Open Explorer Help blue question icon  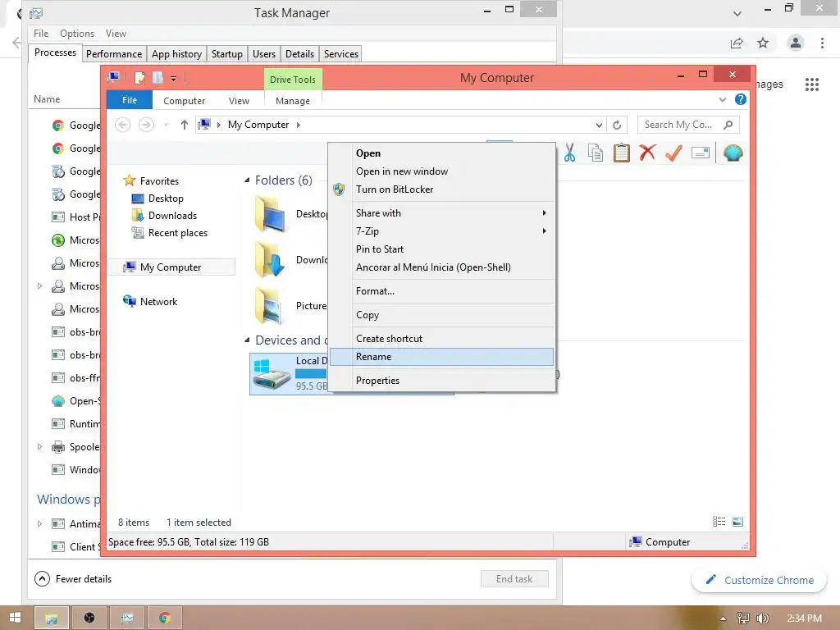[x=741, y=99]
